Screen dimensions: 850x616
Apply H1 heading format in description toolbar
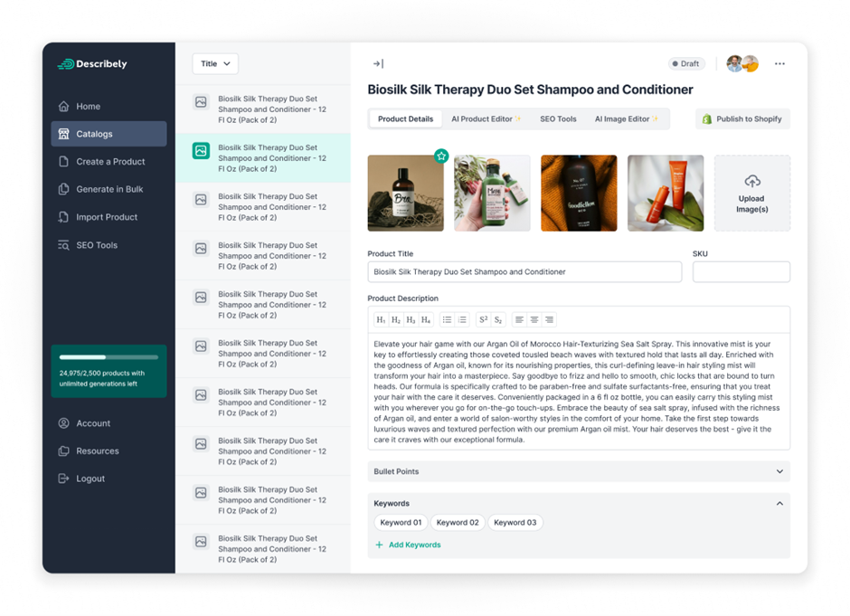coord(381,320)
